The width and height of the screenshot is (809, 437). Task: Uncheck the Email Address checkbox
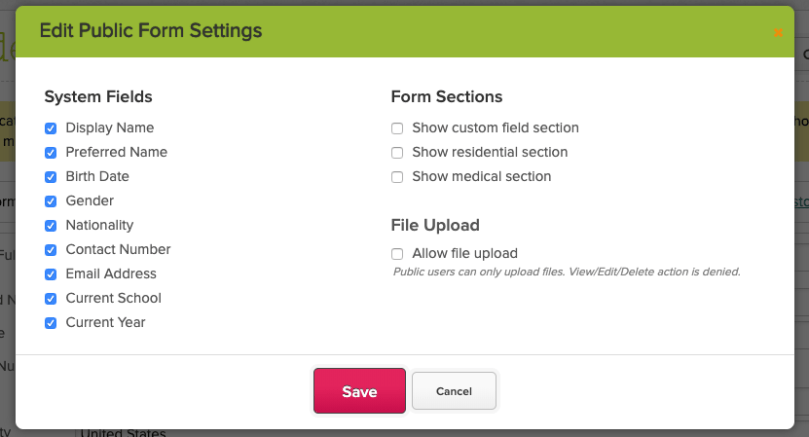50,274
